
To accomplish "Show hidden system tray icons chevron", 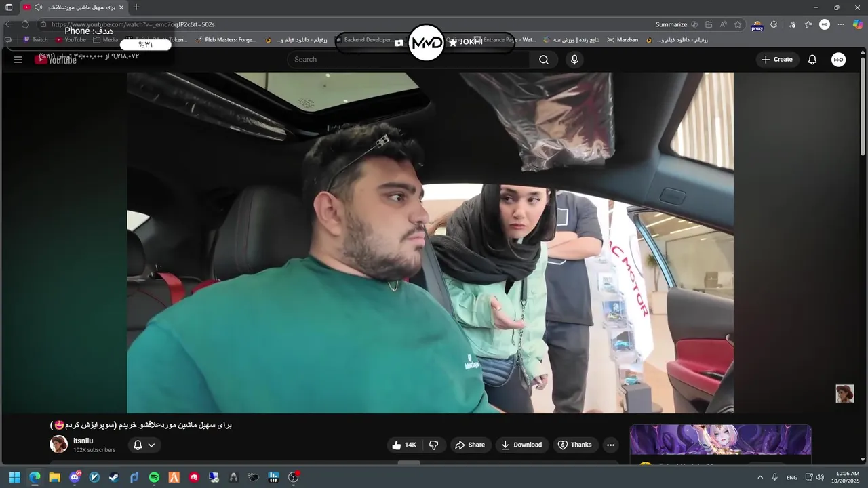I will [x=760, y=477].
